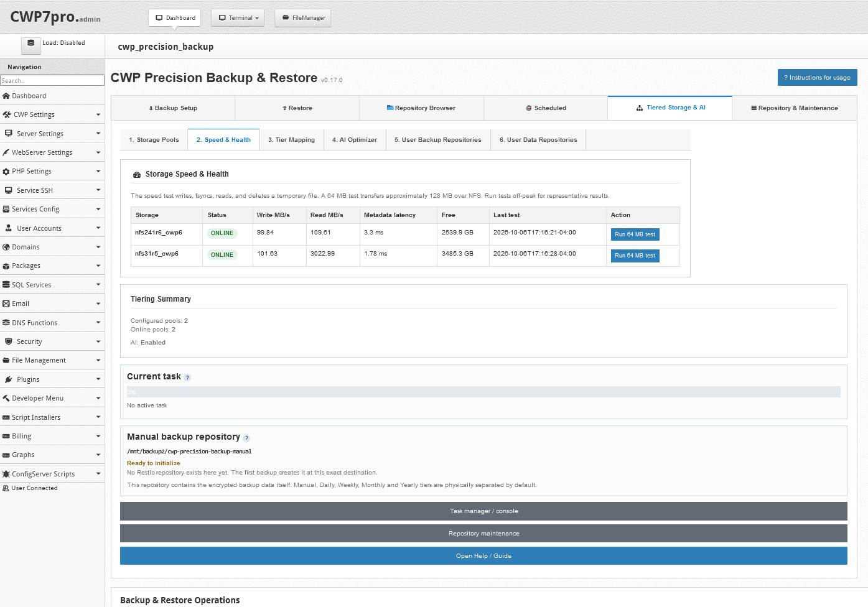Click the Dashboard home icon in the sidebar
This screenshot has height=607, width=868.
6,96
